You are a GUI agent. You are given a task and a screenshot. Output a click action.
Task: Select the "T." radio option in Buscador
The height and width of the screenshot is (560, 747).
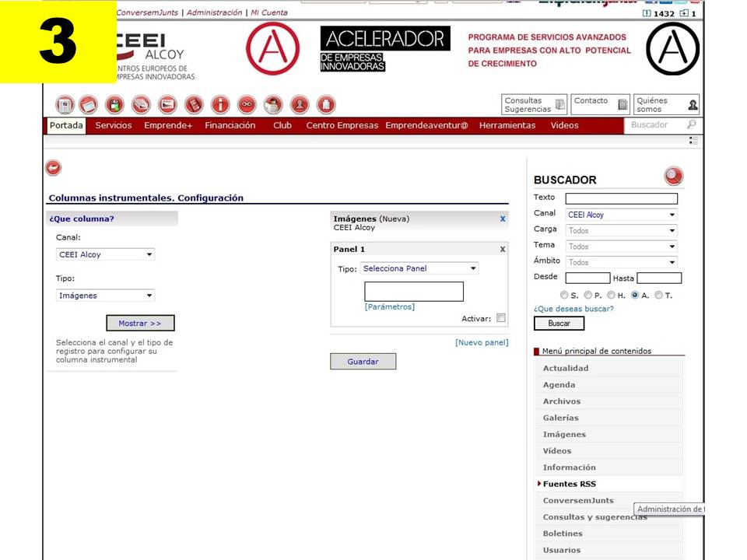(658, 296)
